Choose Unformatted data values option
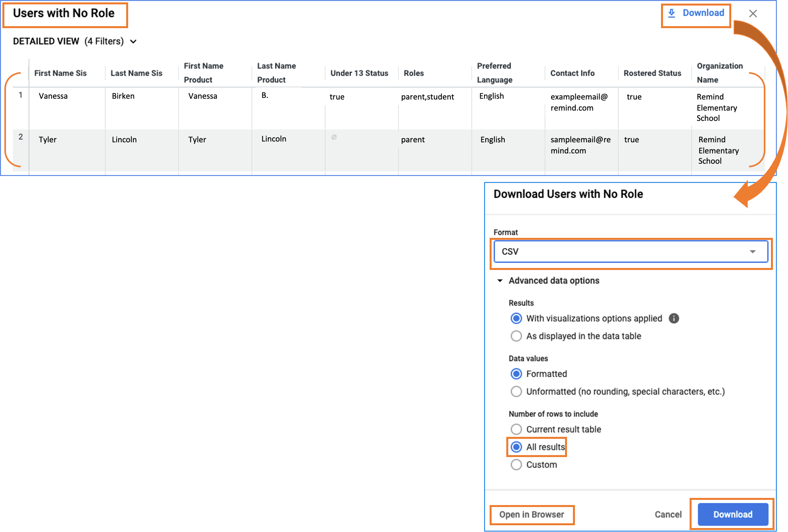Viewport: 788px width, 532px height. [516, 392]
